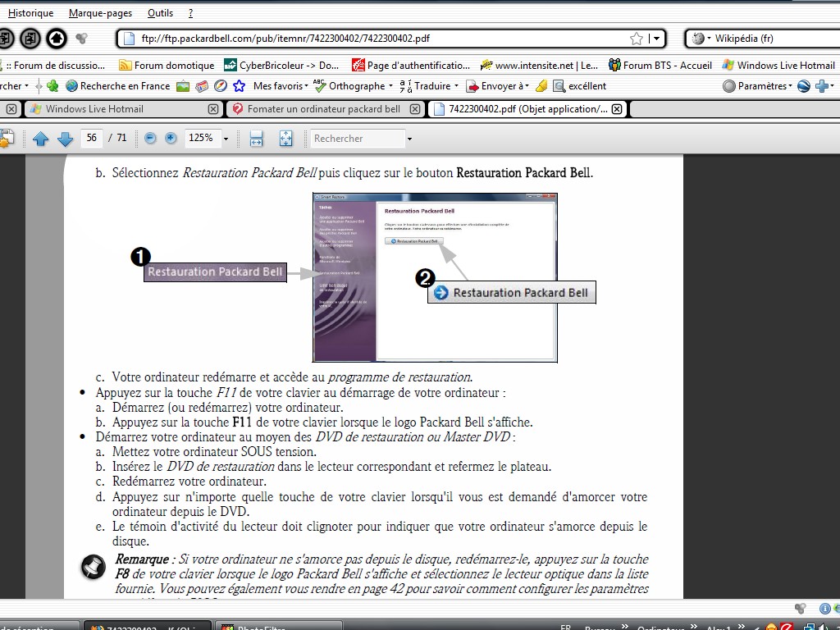Switch to Fomater un ordinateur packard bell tab
The height and width of the screenshot is (630, 840).
tap(323, 108)
